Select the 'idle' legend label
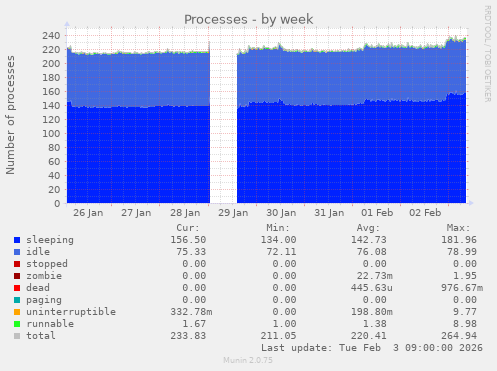Viewport: 497px width, 371px height. [x=38, y=252]
